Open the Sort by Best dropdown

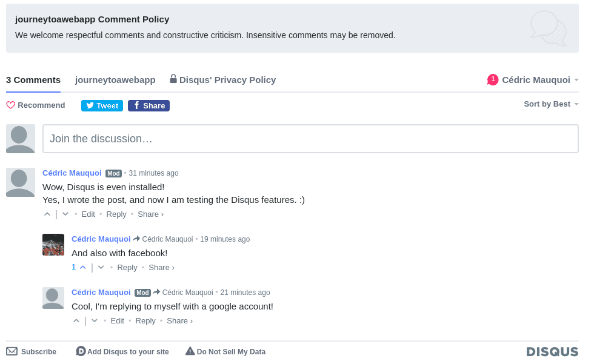tap(551, 104)
